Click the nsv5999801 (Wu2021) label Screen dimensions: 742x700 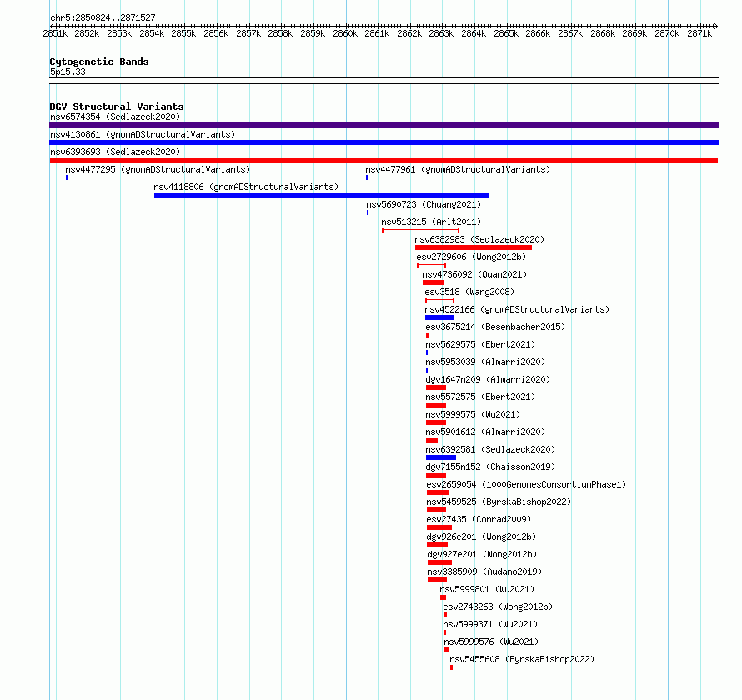coord(487,589)
